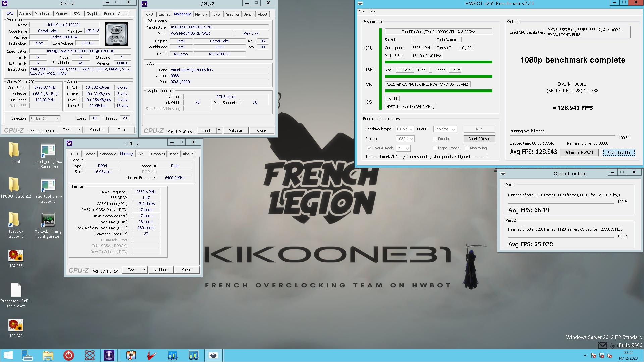Click the Run benchmark button
This screenshot has width=644, height=362.
tap(479, 129)
